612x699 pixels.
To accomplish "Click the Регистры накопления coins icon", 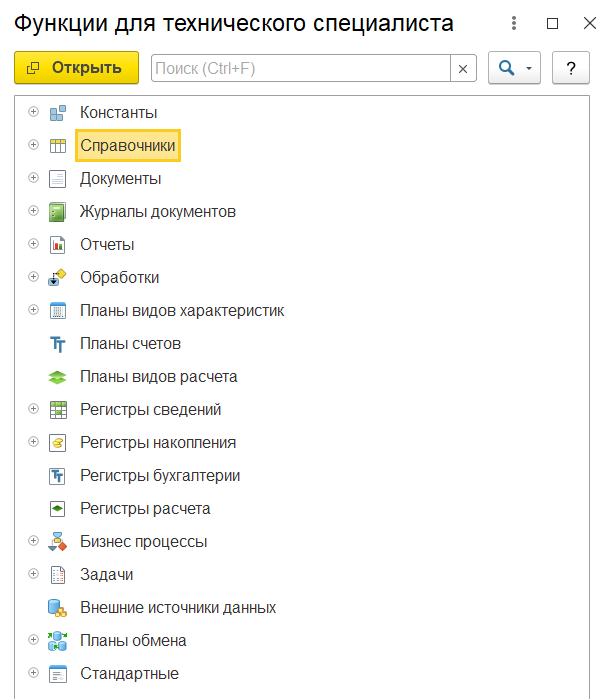I will [58, 443].
